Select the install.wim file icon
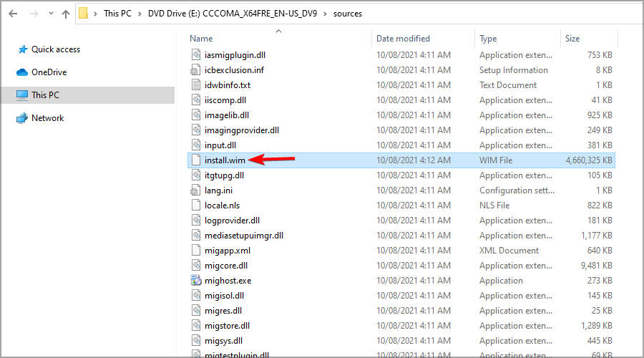644x358 pixels. click(x=196, y=160)
